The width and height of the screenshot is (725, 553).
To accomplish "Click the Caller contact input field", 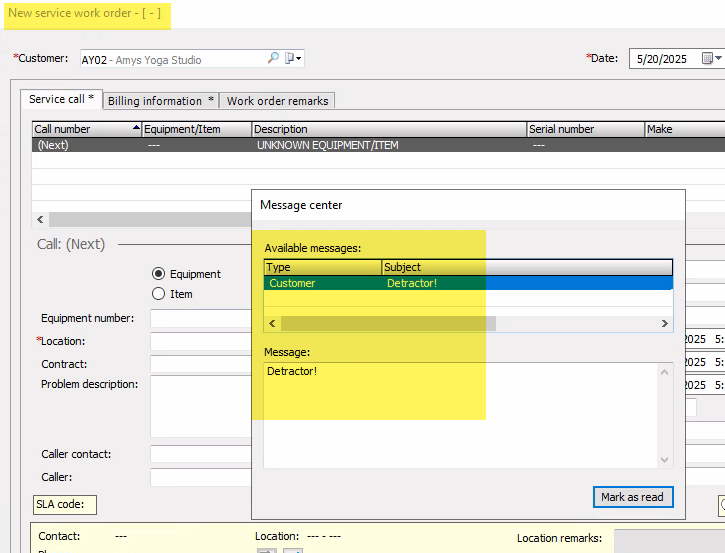I will click(201, 454).
